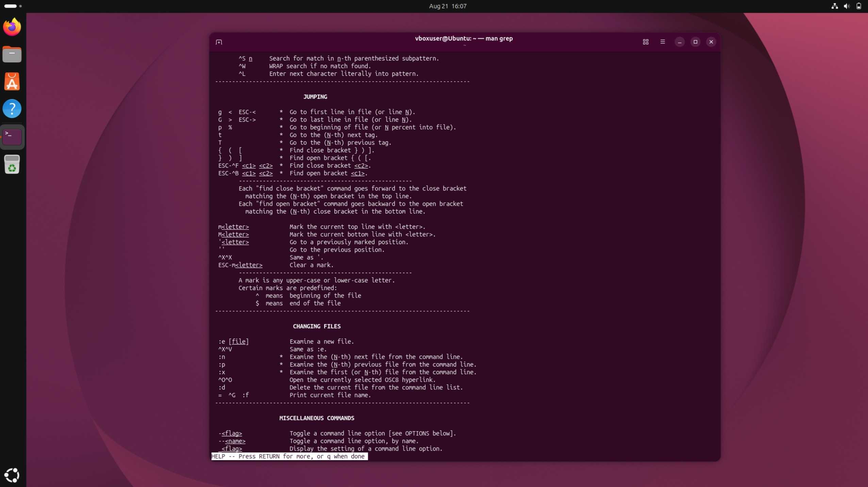This screenshot has width=868, height=487.
Task: Click 'Go to a previously marked position' text
Action: [349, 242]
